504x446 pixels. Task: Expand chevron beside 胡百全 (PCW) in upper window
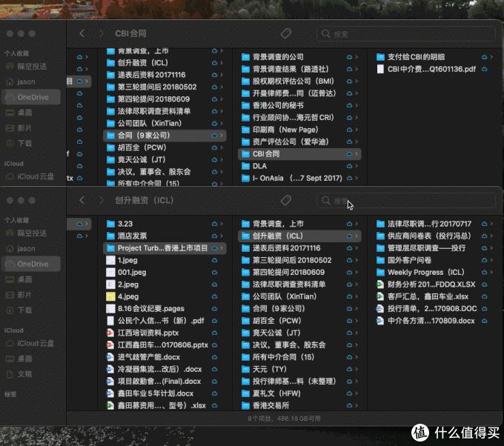click(222, 147)
